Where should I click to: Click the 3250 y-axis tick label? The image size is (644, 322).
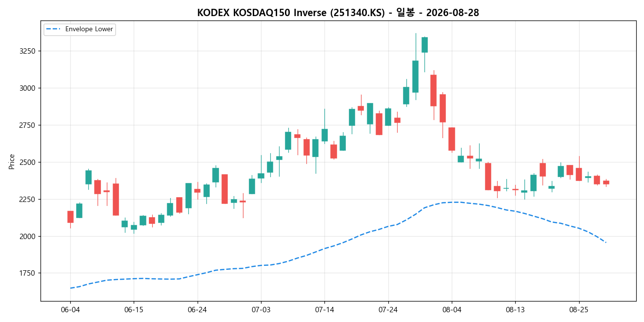click(x=27, y=51)
